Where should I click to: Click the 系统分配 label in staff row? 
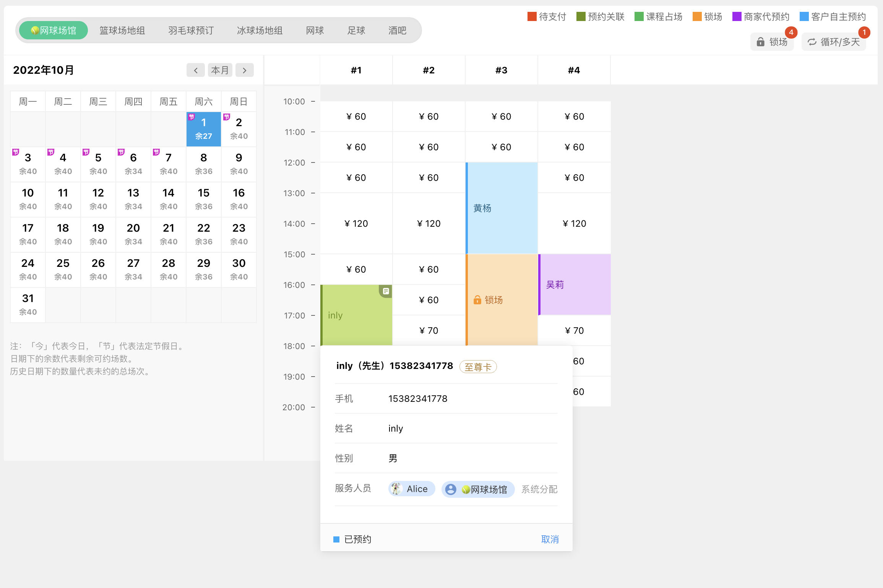point(539,489)
